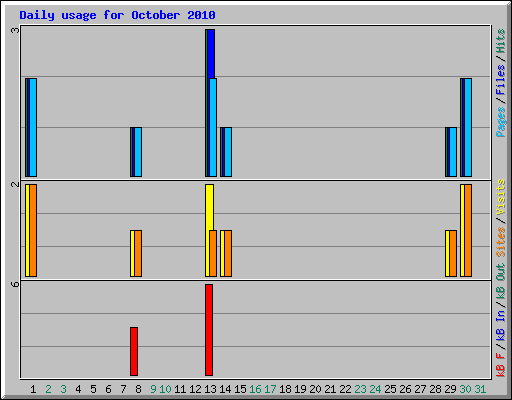Click the 'Pages' legend label
The height and width of the screenshot is (400, 512).
coord(501,122)
